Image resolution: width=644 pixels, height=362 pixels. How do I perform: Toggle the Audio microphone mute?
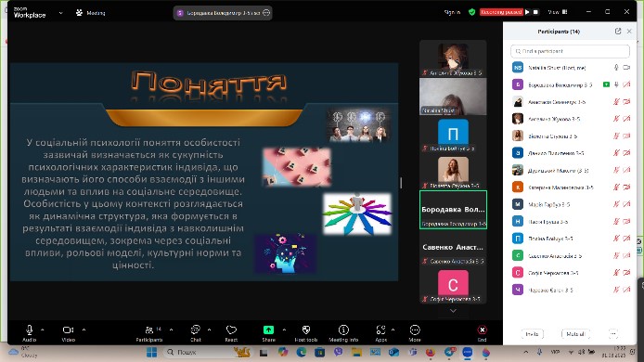click(x=29, y=330)
